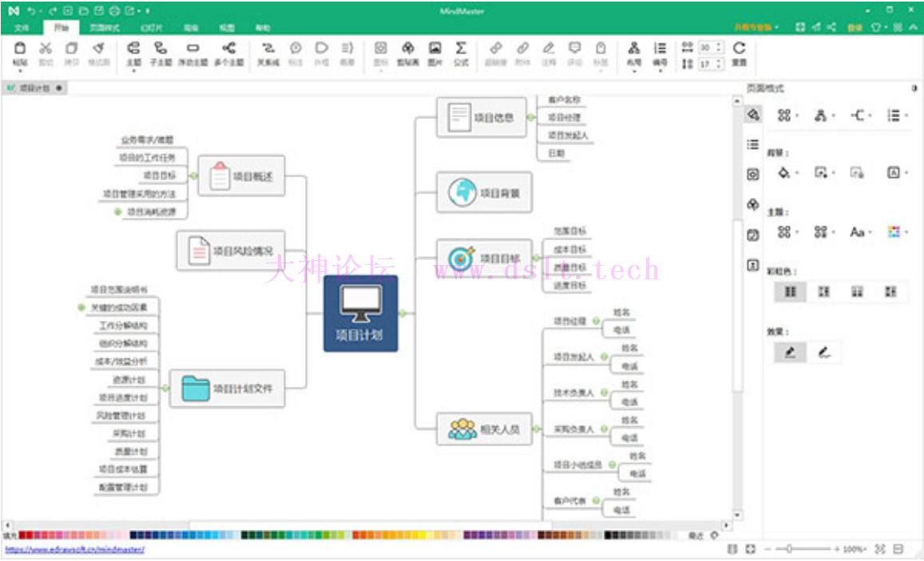
Task: Insert a Subtopic (子主题) from the ribbon
Action: [x=161, y=49]
